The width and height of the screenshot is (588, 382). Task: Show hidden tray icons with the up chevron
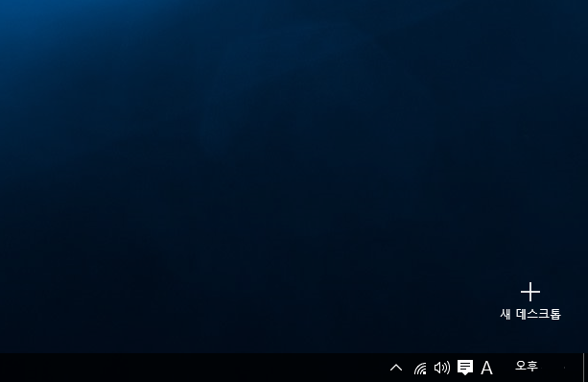pyautogui.click(x=396, y=368)
